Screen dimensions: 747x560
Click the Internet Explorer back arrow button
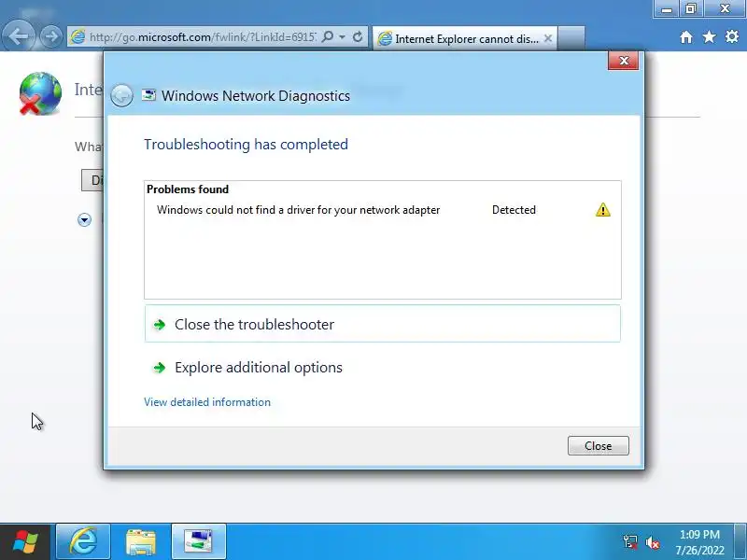point(19,36)
